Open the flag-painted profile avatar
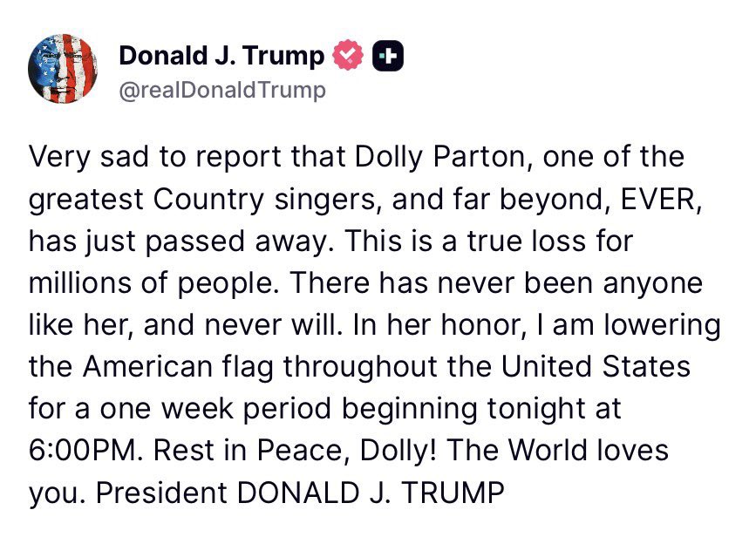The height and width of the screenshot is (537, 756). point(63,69)
